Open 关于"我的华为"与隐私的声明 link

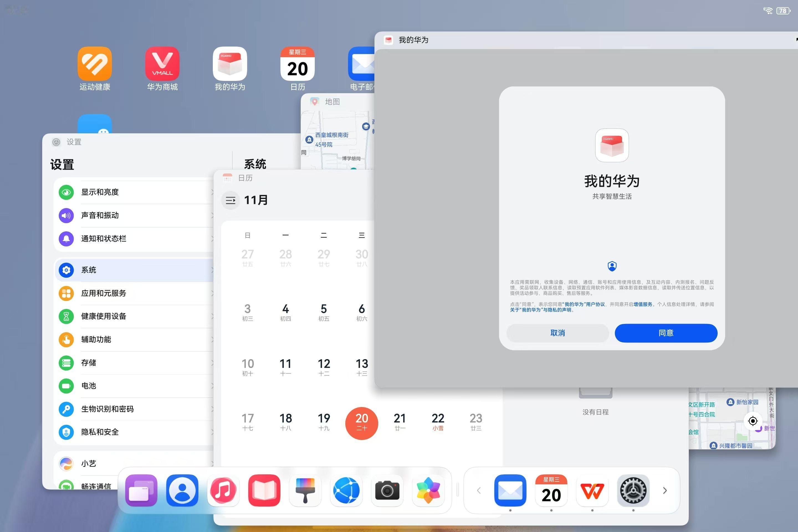point(541,310)
